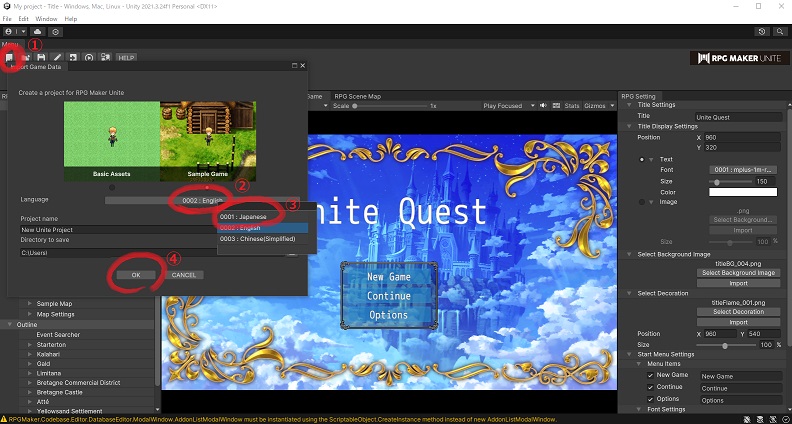Toggle mute audio in Game view
792x424 pixels.
tap(543, 106)
